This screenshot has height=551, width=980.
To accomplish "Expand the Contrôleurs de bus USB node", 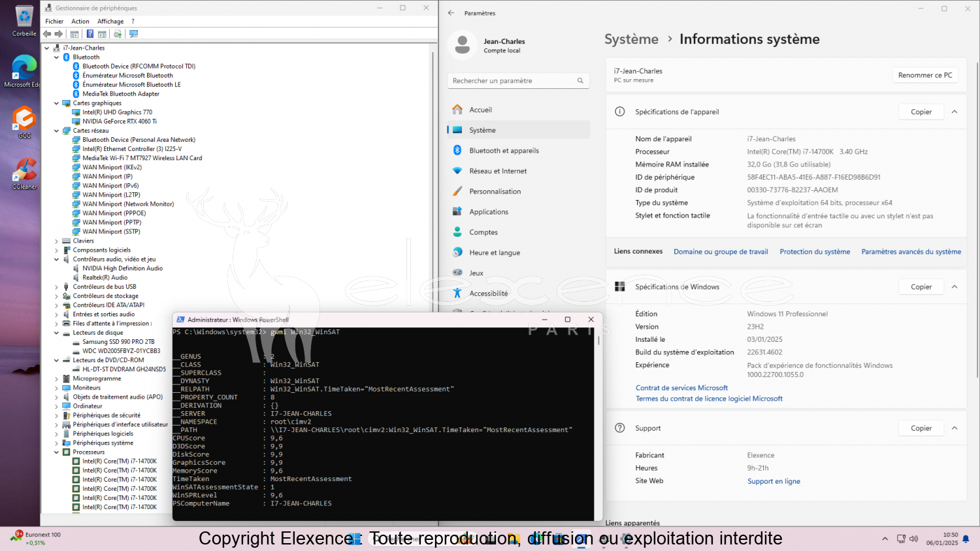I will pos(56,287).
